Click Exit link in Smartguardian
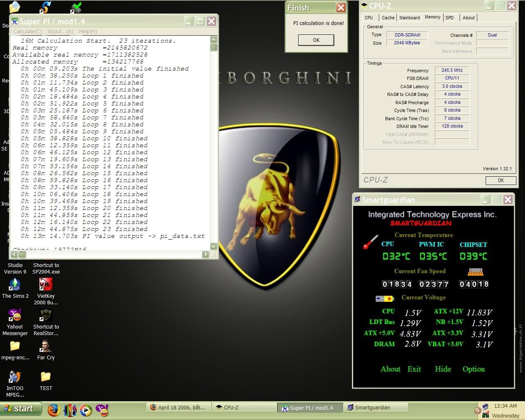This screenshot has width=525, height=420. pos(414,369)
